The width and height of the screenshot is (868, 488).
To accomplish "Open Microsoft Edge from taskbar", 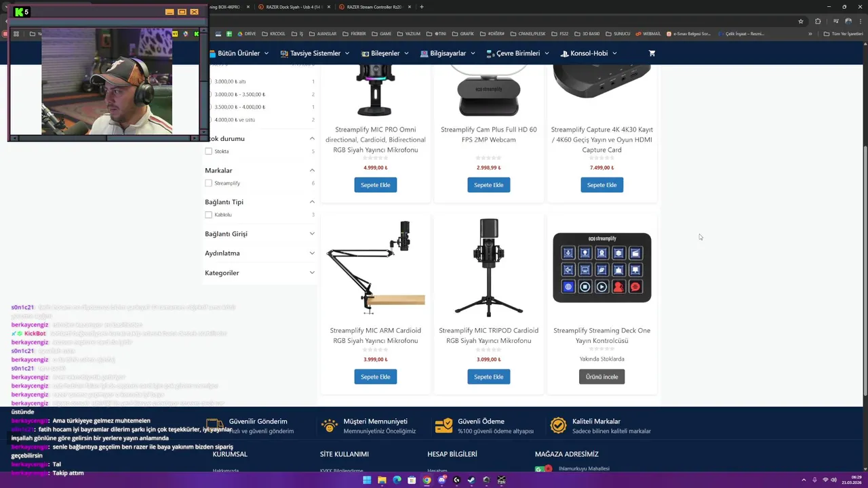I will [397, 480].
